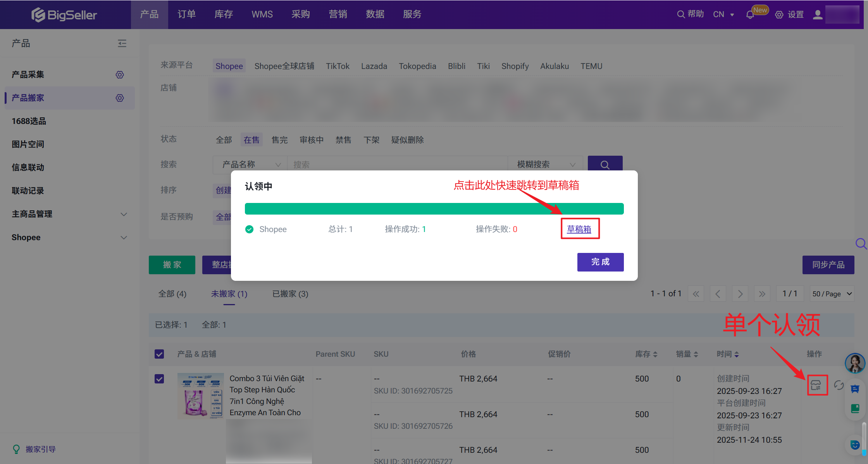This screenshot has width=868, height=464.
Task: Toggle the select-all checkbox in table header
Action: (x=159, y=354)
